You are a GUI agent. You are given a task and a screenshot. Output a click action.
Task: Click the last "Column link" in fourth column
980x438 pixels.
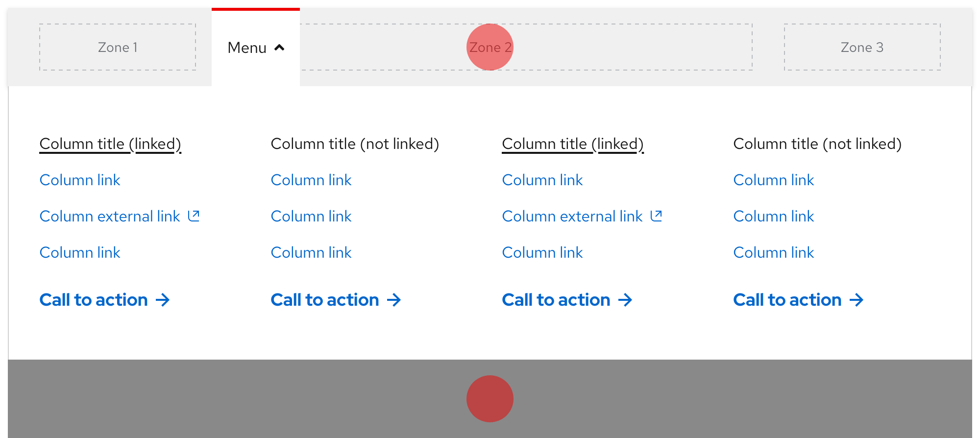point(773,252)
